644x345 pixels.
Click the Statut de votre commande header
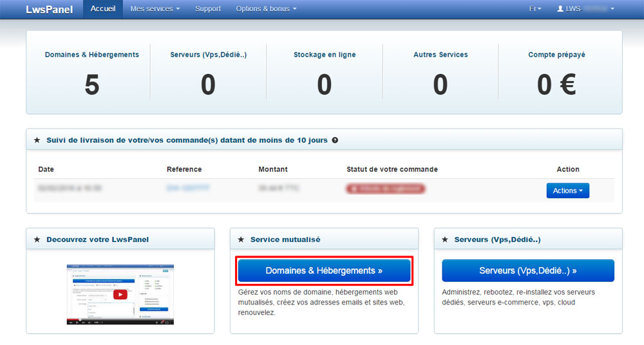click(392, 169)
